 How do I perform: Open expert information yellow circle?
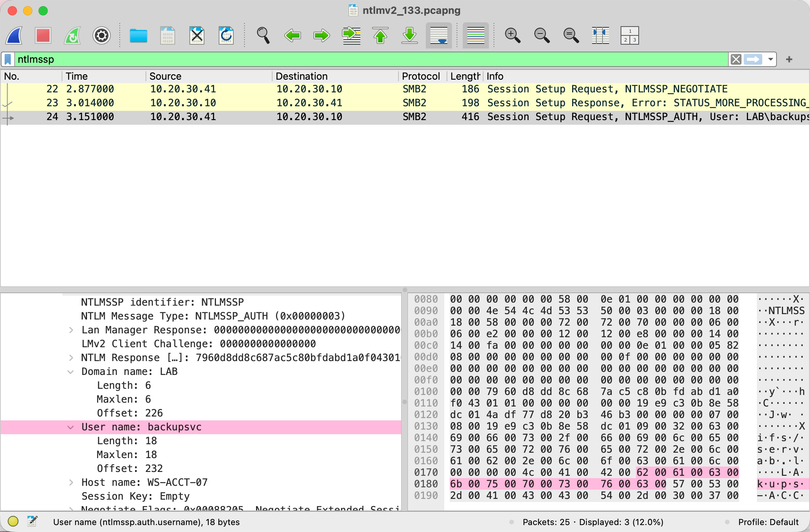(13, 522)
